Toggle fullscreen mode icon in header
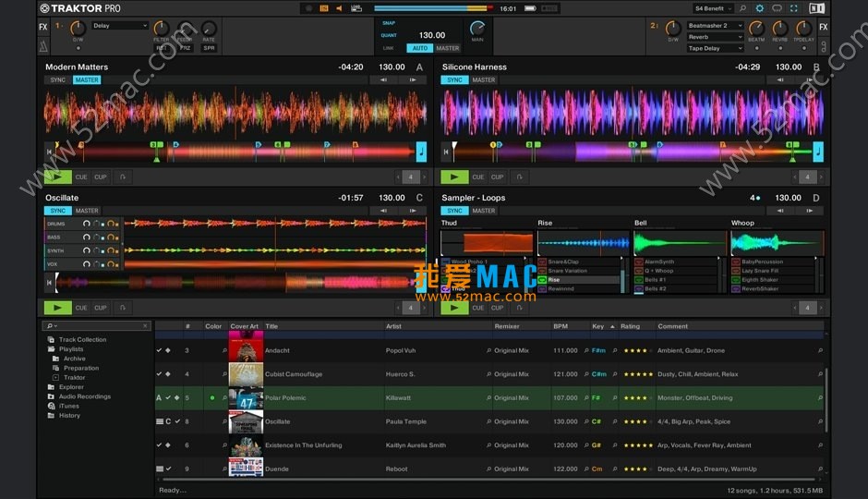Image resolution: width=868 pixels, height=499 pixels. 794,8
